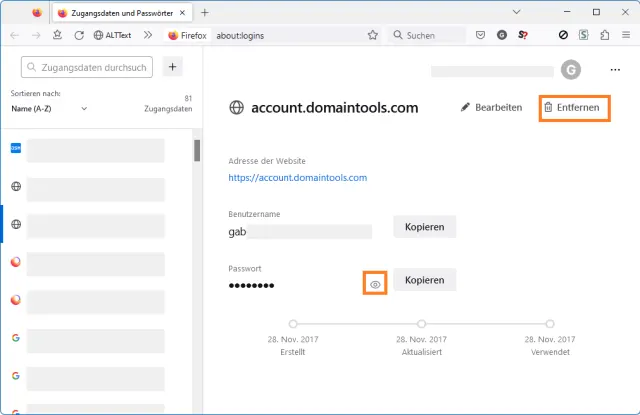
Task: Focus the Zugangsdaten durchsuchen search field
Action: (87, 67)
